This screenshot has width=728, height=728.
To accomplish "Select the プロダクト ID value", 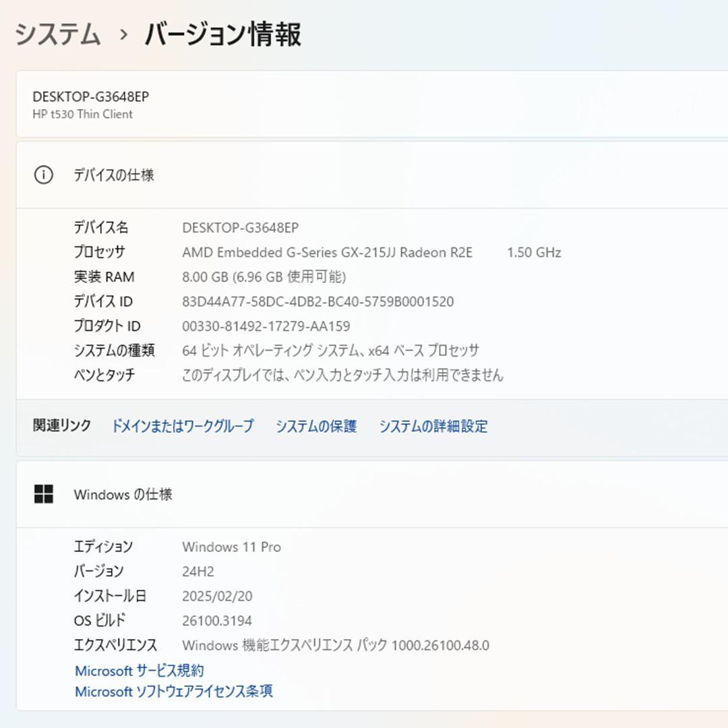I will 266,326.
